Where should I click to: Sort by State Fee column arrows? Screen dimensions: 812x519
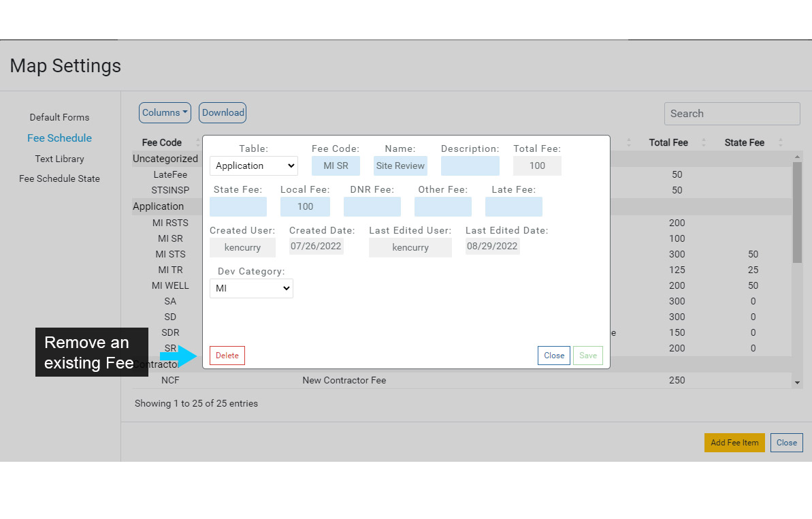click(x=780, y=143)
